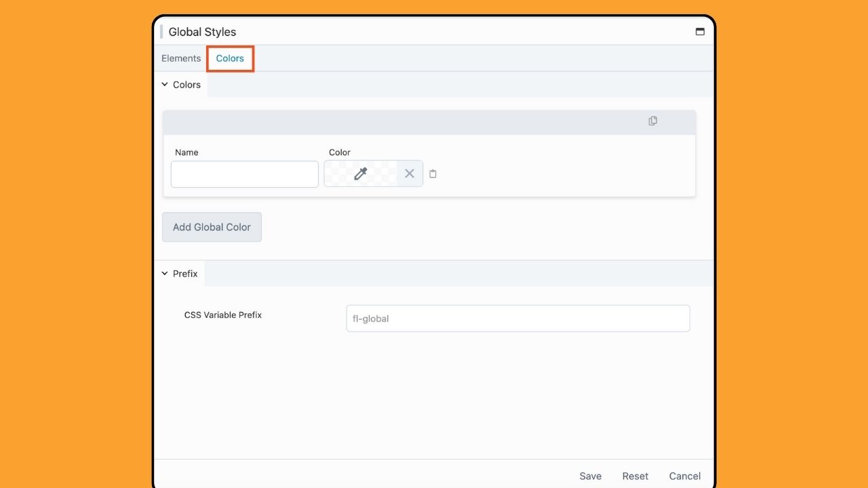868x488 pixels.
Task: Click the Reset button
Action: (x=635, y=476)
